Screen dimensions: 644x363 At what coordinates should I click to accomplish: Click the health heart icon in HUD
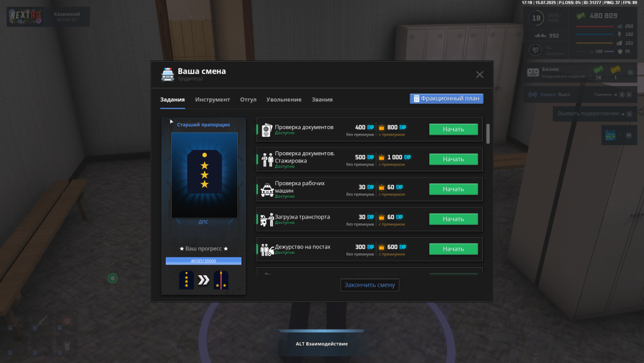[x=535, y=51]
